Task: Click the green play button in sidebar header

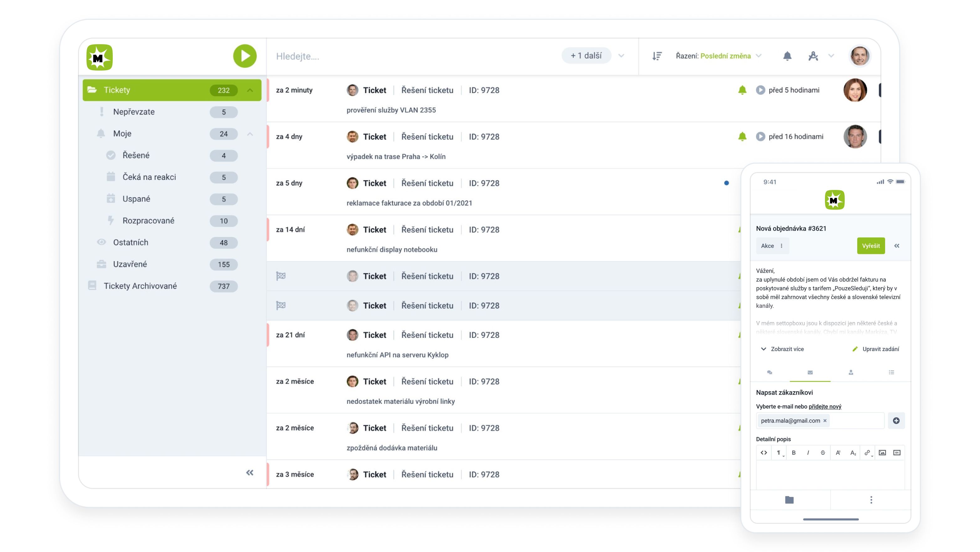Action: tap(245, 56)
